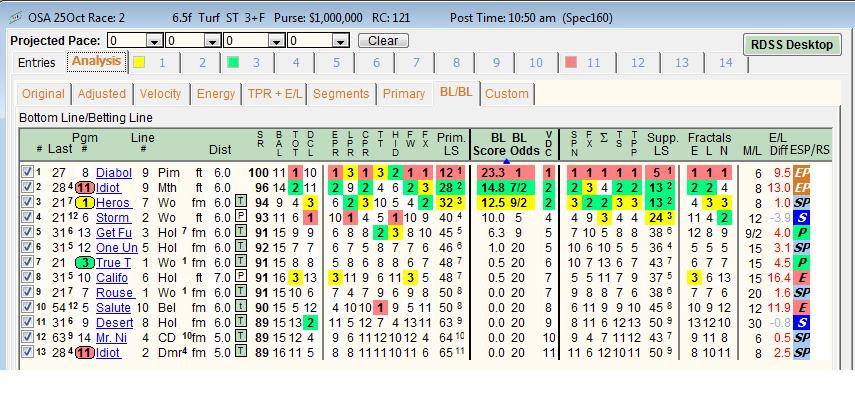
Task: Sort by the M/L column header
Action: pyautogui.click(x=752, y=150)
